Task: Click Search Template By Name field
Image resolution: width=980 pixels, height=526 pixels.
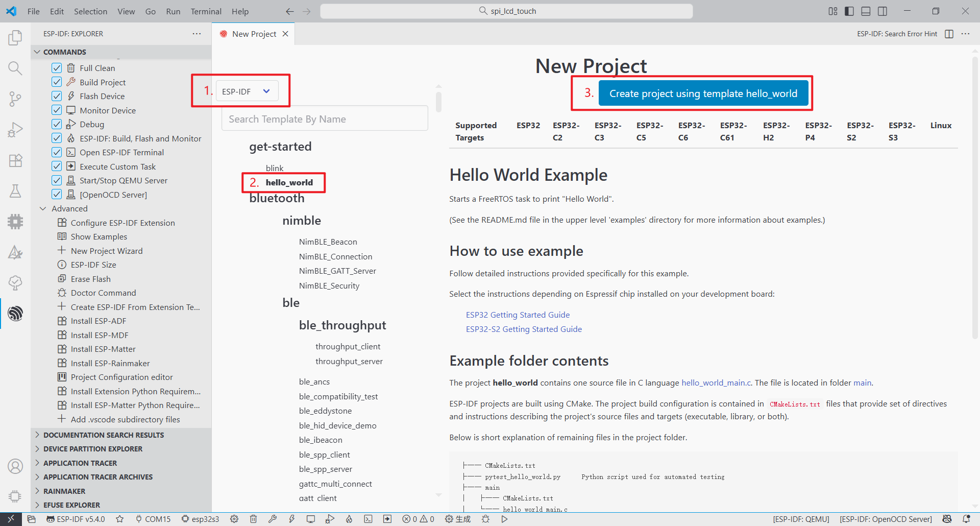Action: [x=325, y=119]
